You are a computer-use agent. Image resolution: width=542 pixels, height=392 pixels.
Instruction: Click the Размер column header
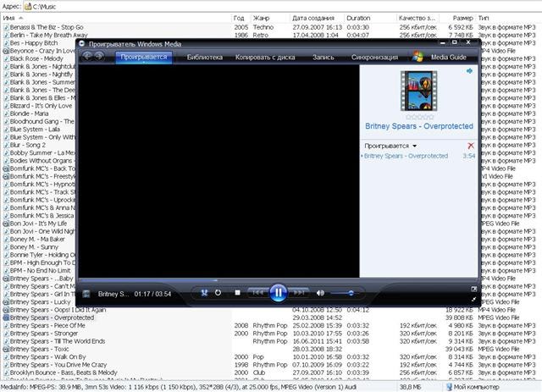click(463, 18)
